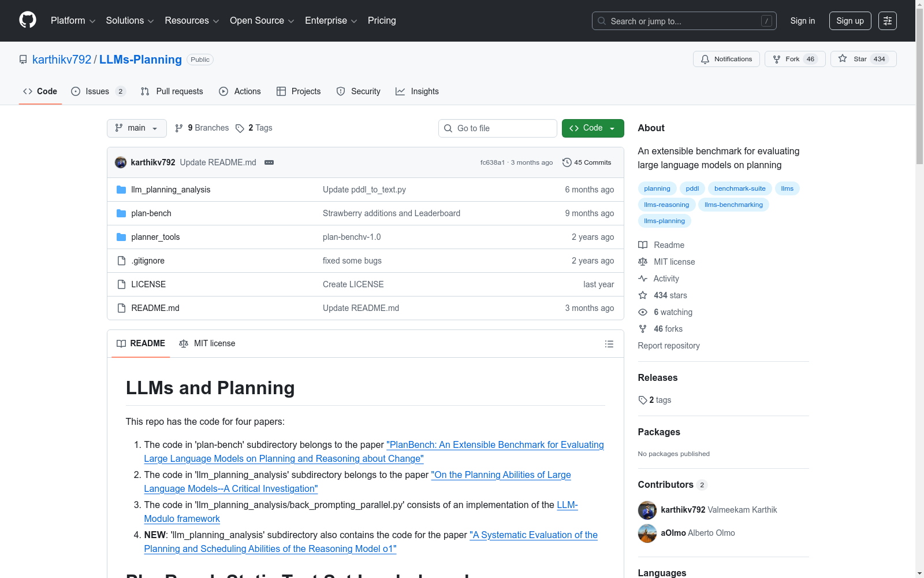Screen dimensions: 924x578
Task: Click contributor aOlmo's avatar
Action: click(647, 533)
